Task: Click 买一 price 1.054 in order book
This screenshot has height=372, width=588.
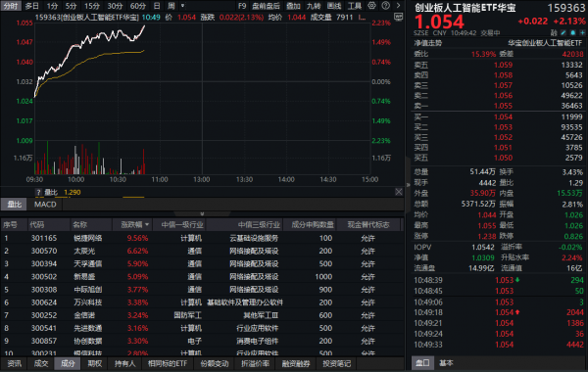Action: [x=503, y=116]
